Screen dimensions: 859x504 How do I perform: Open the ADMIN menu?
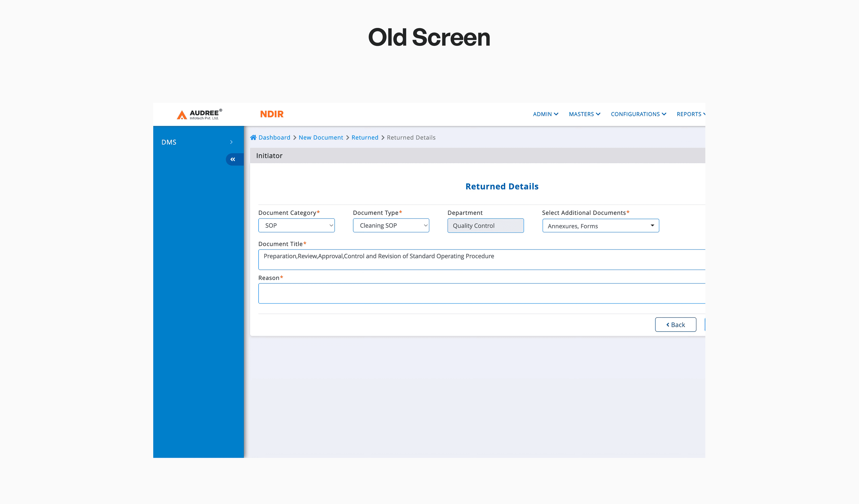(545, 114)
